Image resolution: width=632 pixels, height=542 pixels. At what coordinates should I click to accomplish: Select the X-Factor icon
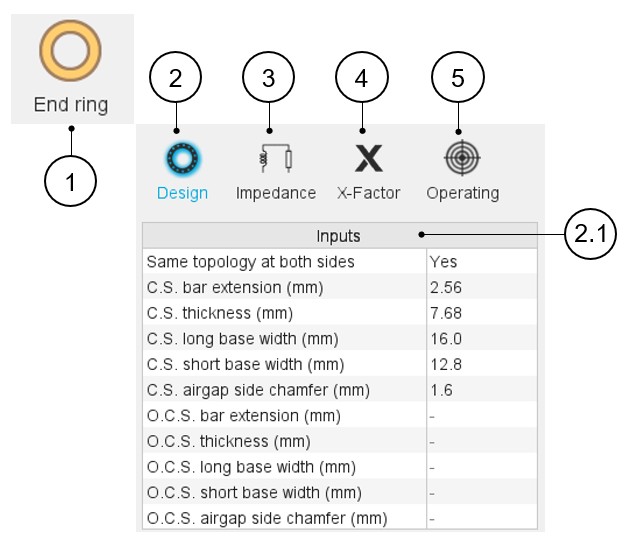369,158
